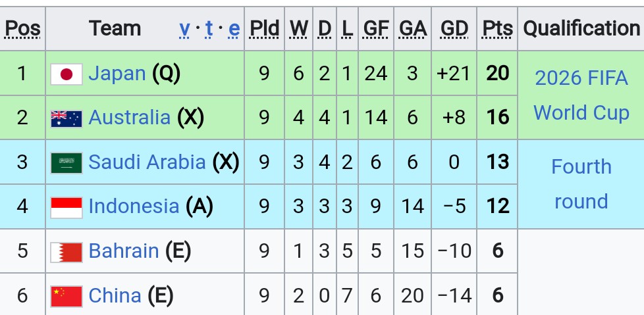The image size is (644, 315).
Task: Open the Indonesia team link
Action: point(134,206)
